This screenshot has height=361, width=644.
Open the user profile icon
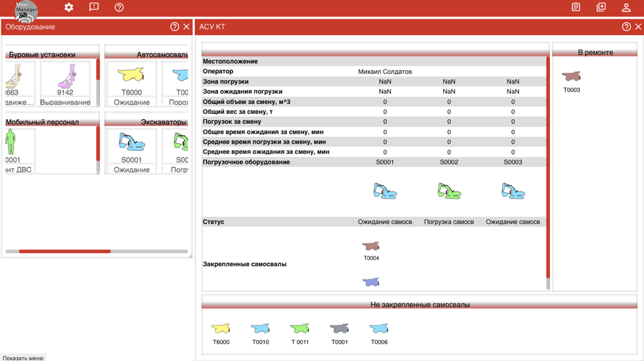626,7
